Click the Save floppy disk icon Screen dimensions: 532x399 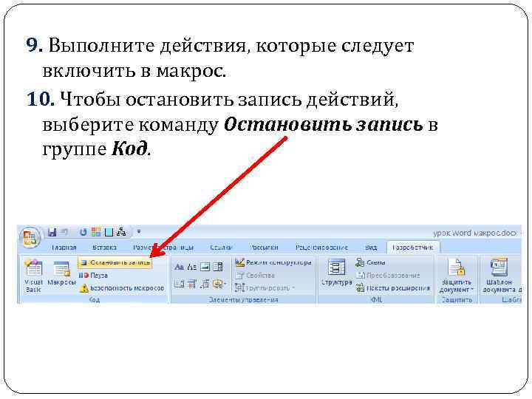(52, 232)
